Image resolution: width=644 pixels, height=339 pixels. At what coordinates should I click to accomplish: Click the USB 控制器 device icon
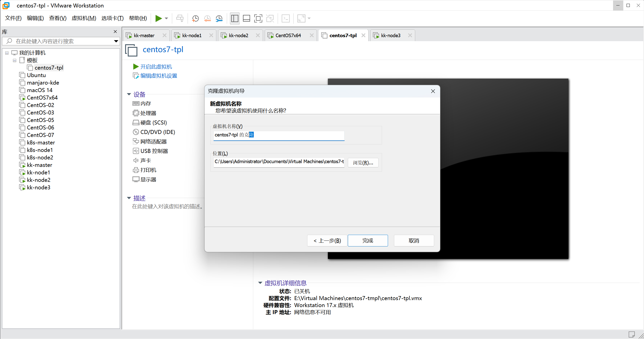[136, 151]
